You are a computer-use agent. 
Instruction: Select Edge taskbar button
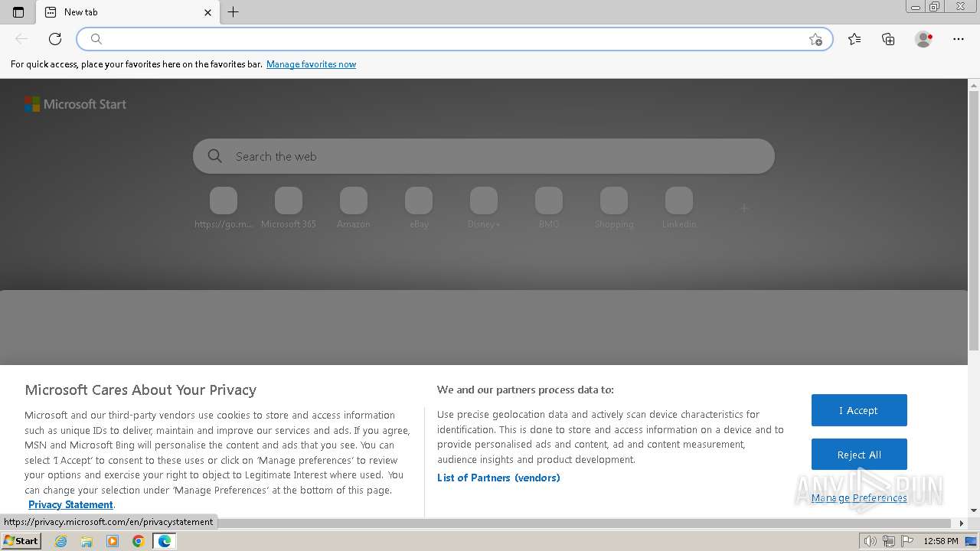coord(165,541)
